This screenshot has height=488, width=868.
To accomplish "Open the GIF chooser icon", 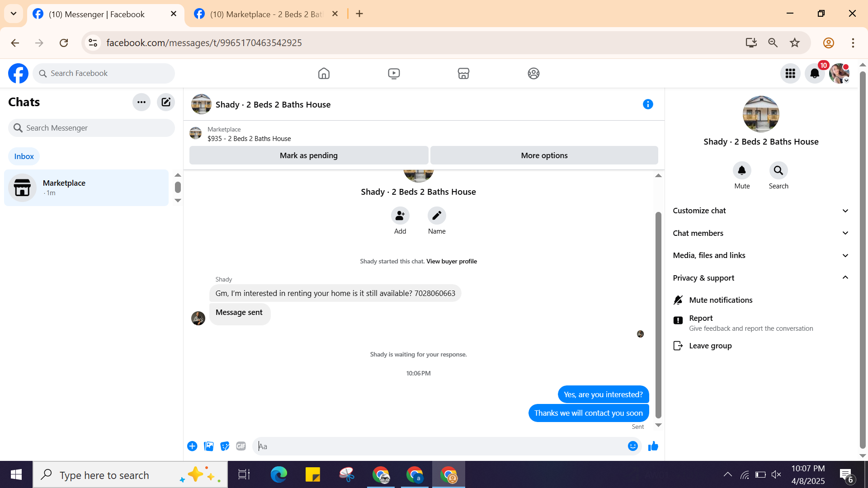I will tap(241, 446).
